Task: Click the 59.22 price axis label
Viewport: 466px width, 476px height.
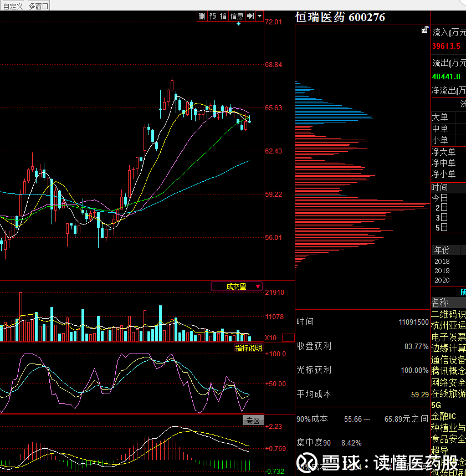Action: coord(274,195)
